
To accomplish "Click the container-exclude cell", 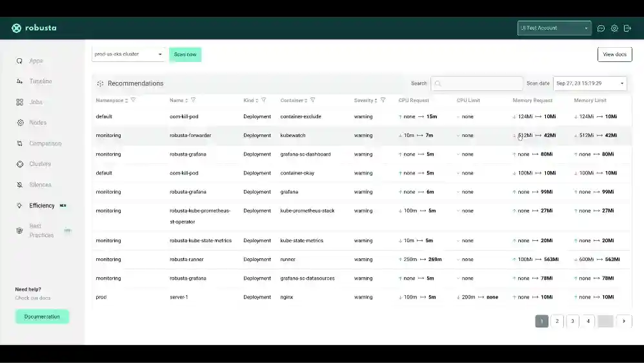I will (x=301, y=116).
